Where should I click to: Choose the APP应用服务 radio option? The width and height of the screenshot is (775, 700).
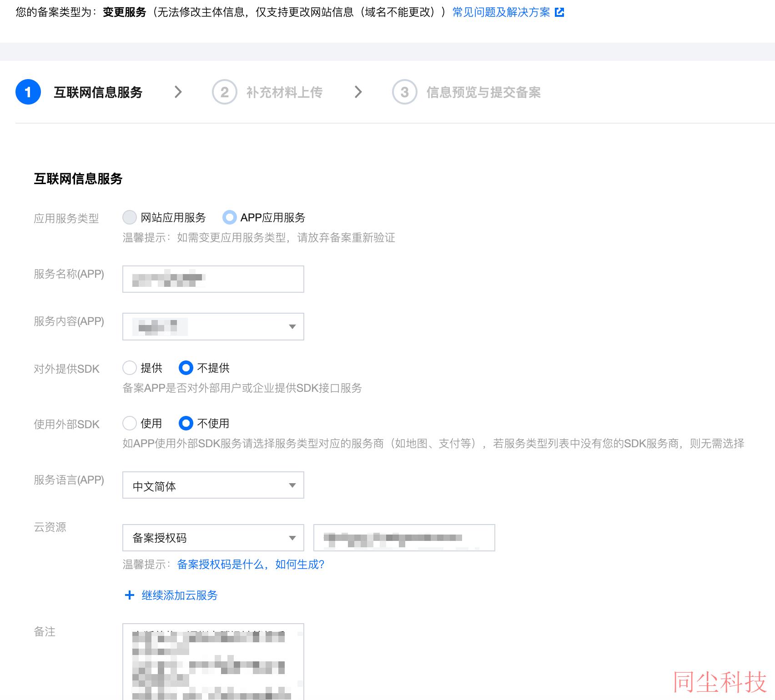pos(230,217)
